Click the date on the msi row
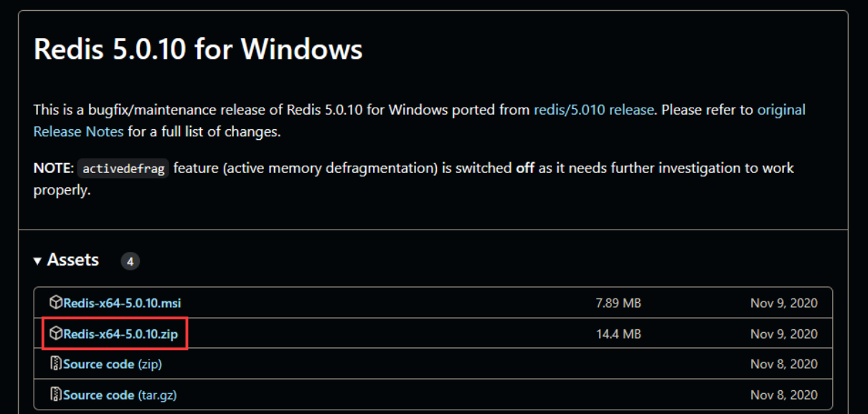The image size is (868, 414). [x=783, y=303]
